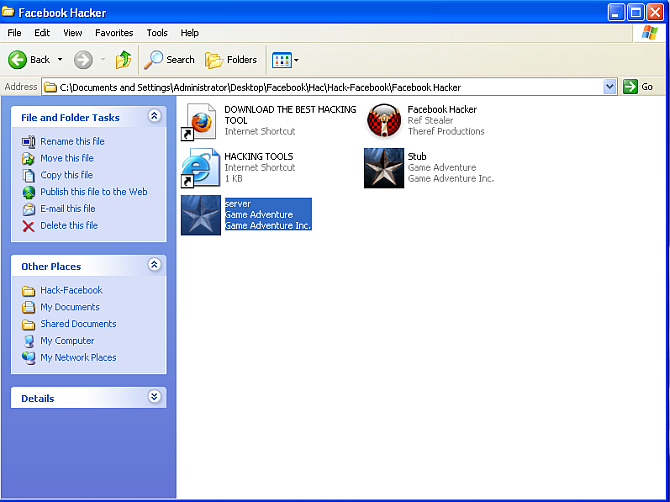This screenshot has width=670, height=502.
Task: Click the title bar folder icon
Action: point(8,12)
